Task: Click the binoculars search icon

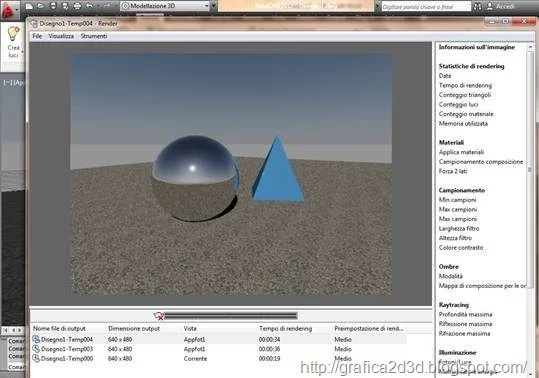Action: coord(477,6)
